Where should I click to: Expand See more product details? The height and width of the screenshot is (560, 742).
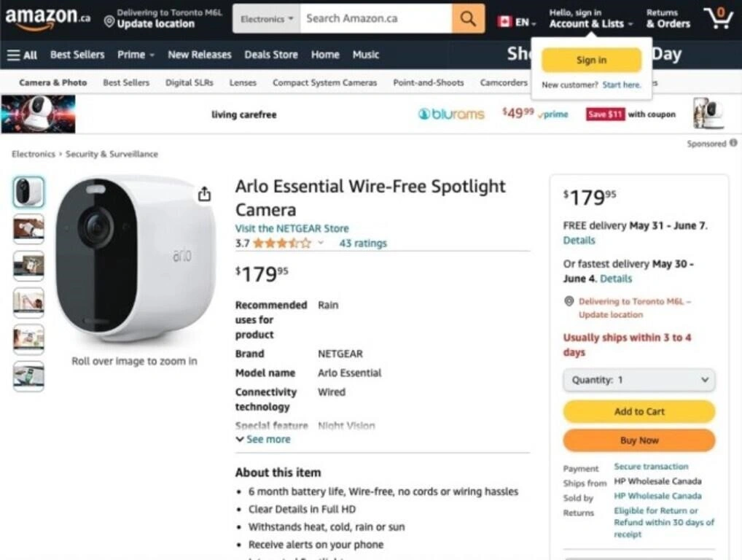tap(262, 440)
